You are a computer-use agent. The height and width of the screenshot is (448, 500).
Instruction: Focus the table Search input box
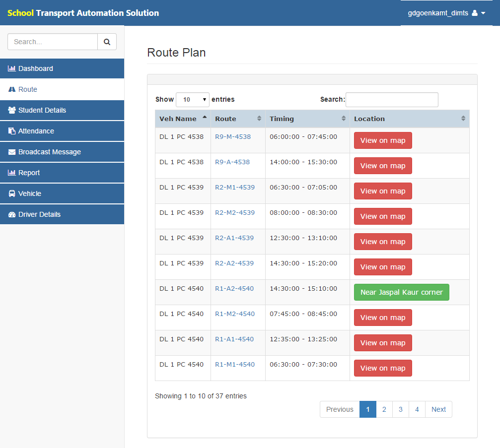click(x=392, y=100)
